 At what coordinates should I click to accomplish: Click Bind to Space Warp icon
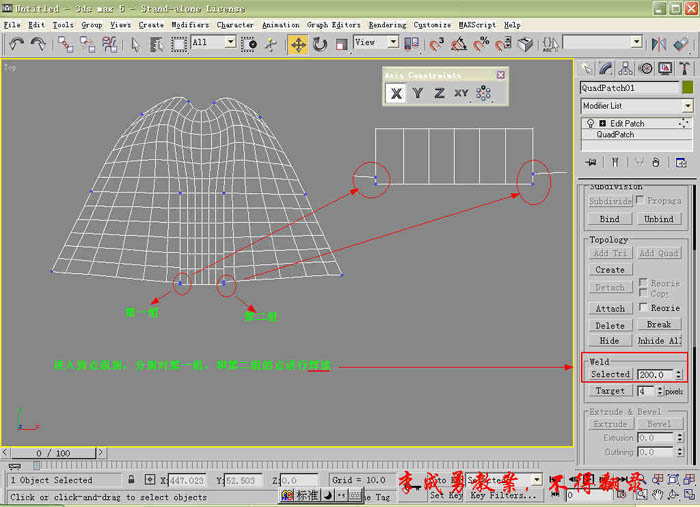click(109, 44)
